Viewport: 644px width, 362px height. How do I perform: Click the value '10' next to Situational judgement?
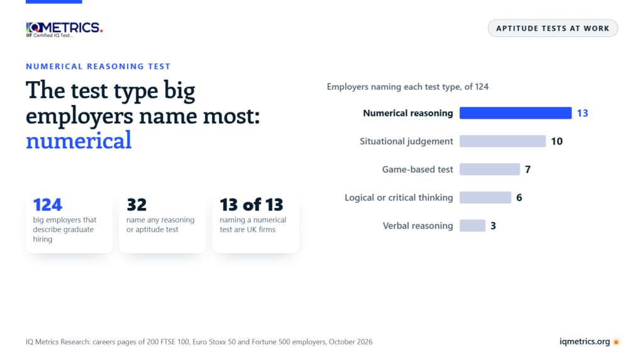point(557,141)
